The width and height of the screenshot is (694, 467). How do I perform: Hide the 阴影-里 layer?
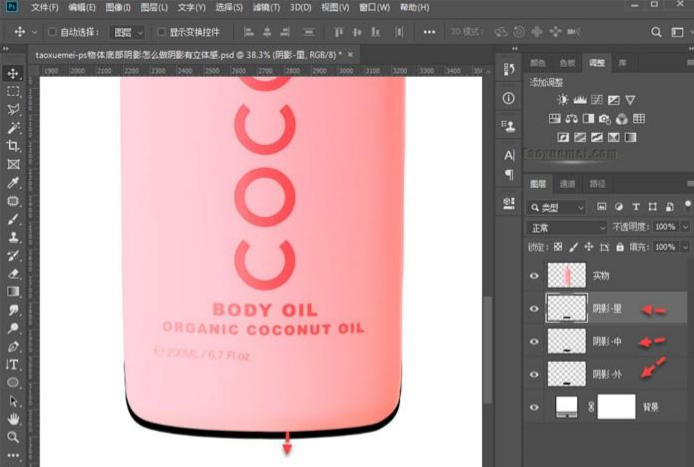534,309
